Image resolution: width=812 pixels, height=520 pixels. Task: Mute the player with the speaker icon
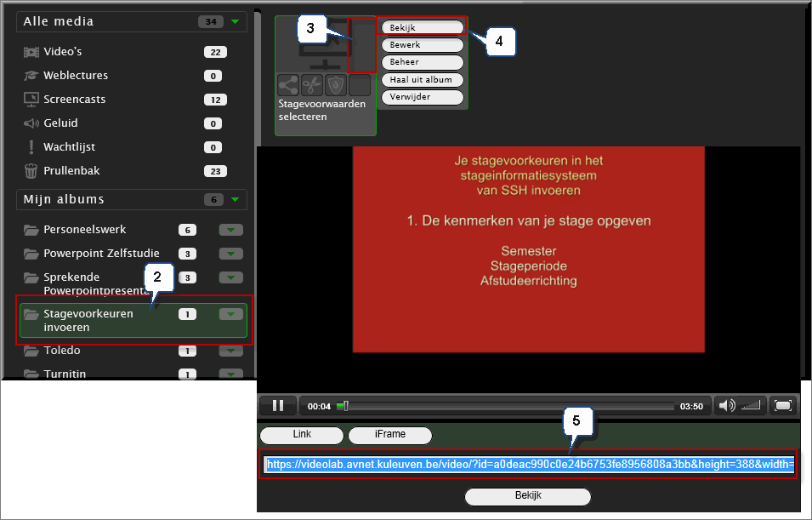pos(727,405)
